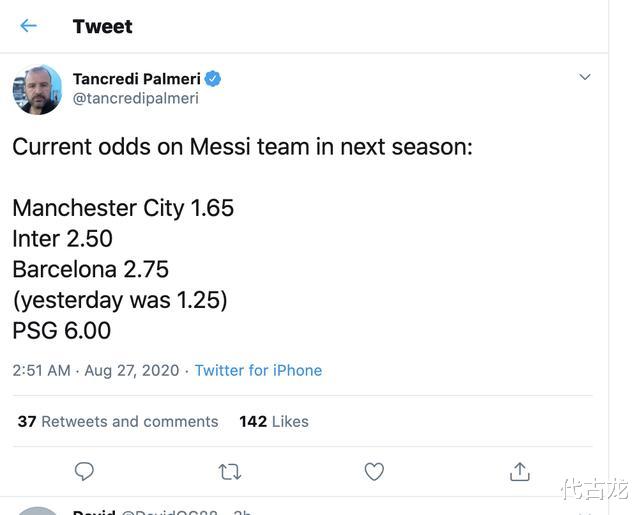Click the blue verified badge

[214, 79]
